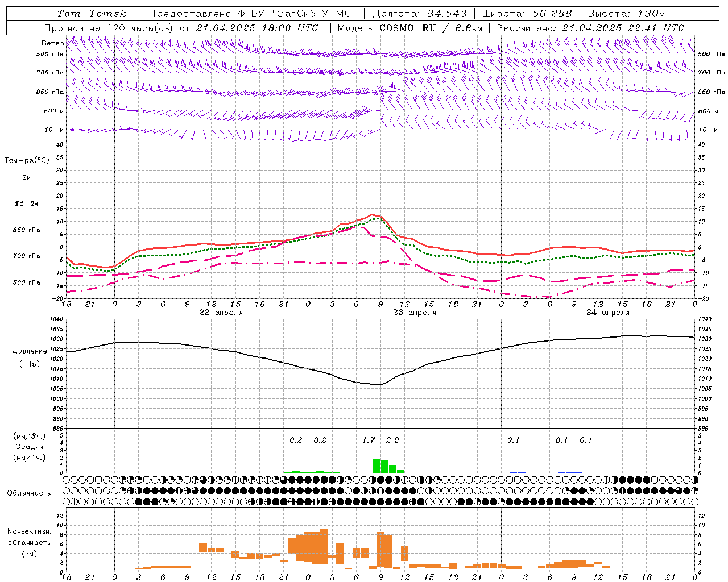Click the 'Модель COSMO-RU / 6.6км' label

tap(410, 28)
